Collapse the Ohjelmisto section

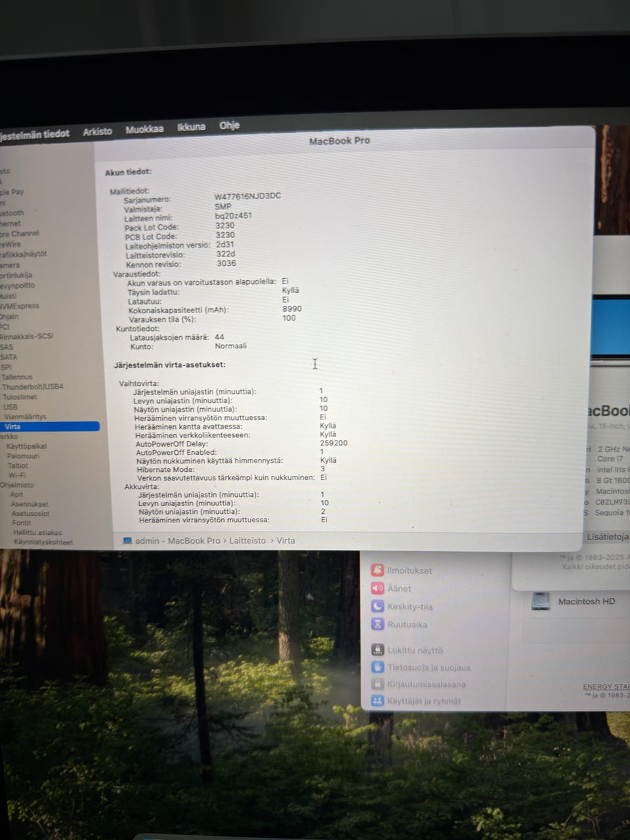click(x=17, y=485)
